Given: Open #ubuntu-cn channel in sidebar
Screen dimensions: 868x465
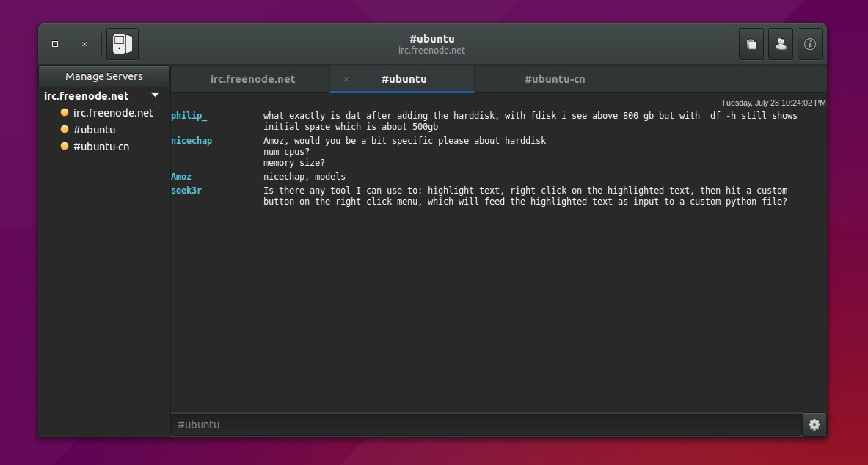Looking at the screenshot, I should pyautogui.click(x=101, y=147).
